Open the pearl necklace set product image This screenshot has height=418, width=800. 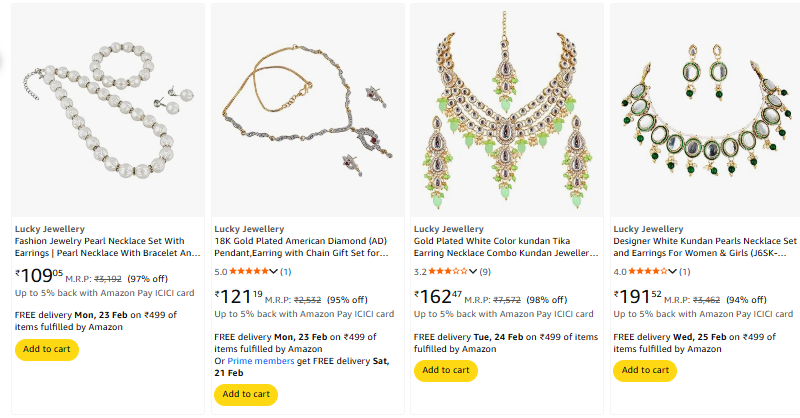pos(106,108)
